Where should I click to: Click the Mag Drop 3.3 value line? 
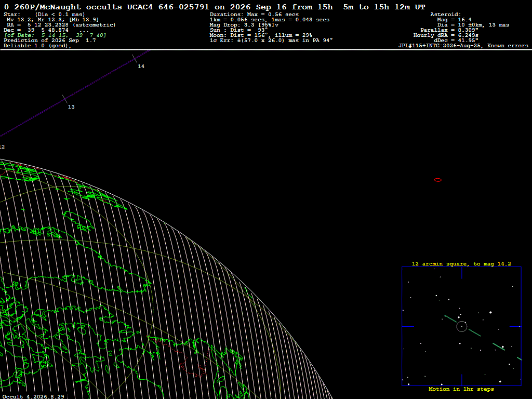point(244,25)
